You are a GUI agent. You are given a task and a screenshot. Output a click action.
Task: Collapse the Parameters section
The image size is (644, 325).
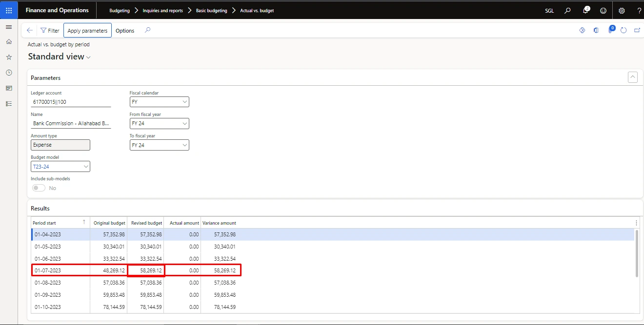[632, 77]
